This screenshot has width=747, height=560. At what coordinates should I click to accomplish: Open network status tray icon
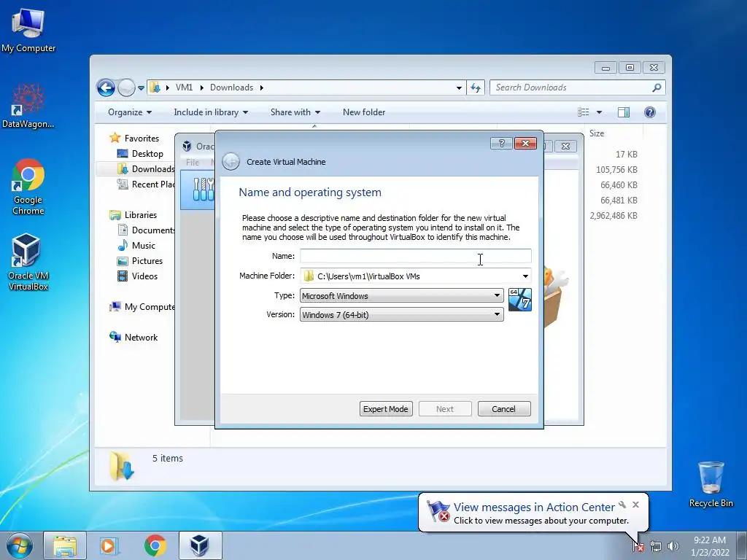[x=656, y=546]
